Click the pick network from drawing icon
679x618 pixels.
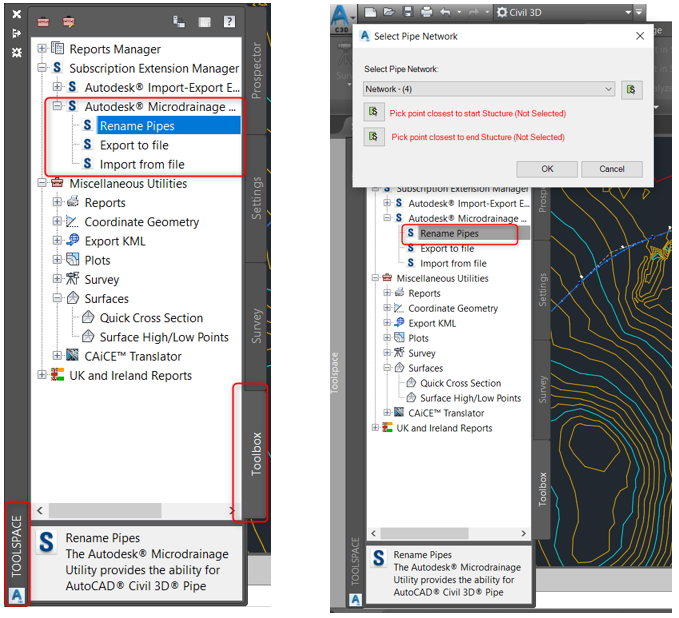tap(631, 90)
